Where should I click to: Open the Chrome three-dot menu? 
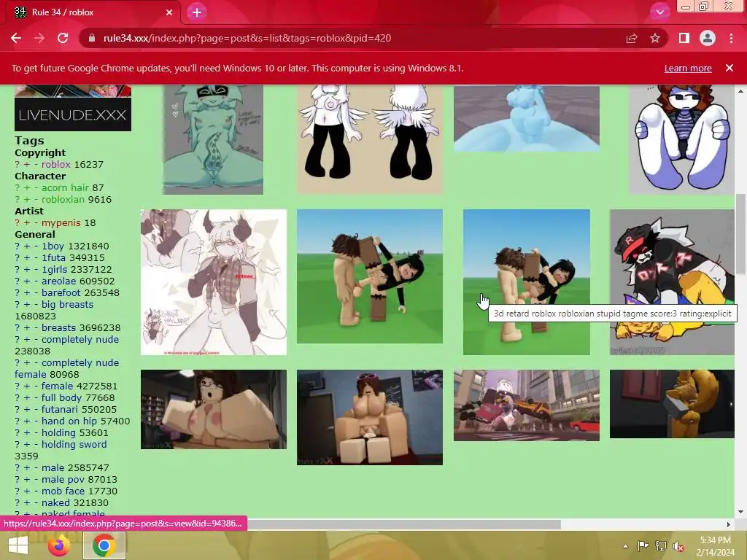click(731, 38)
